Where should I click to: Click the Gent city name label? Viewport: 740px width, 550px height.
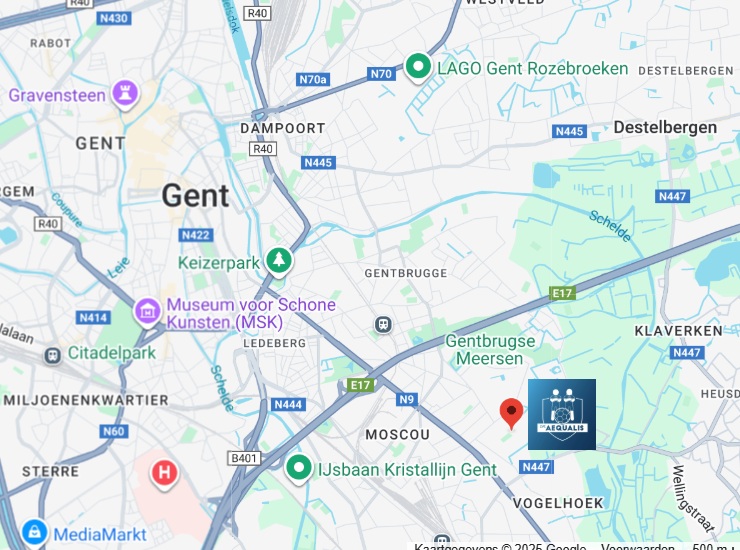195,195
